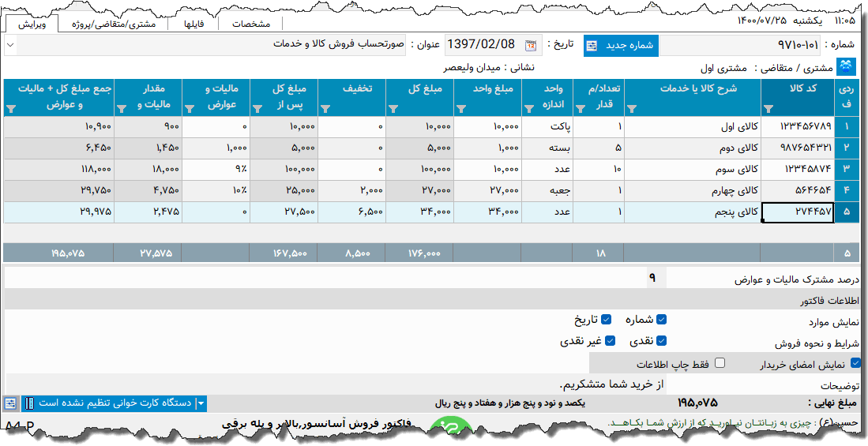Click the calendar icon beside the date field
The image size is (868, 446).
pyautogui.click(x=530, y=45)
